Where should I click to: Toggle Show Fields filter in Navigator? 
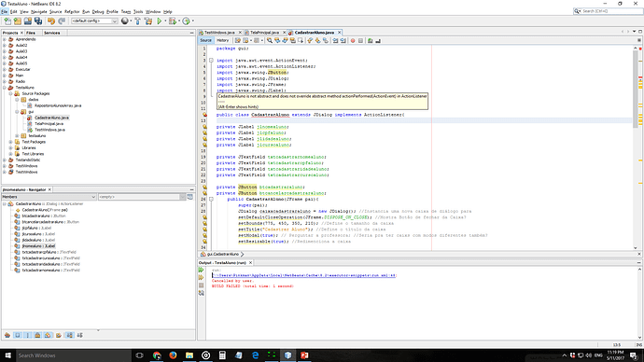(17, 335)
